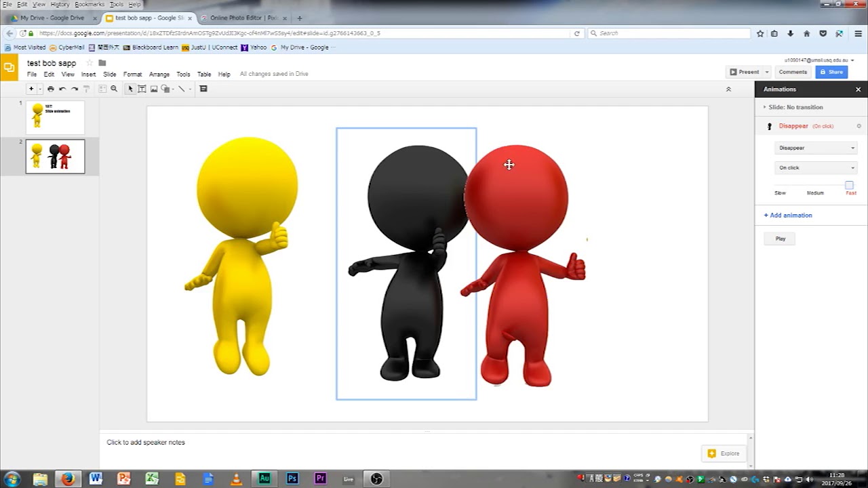Open VLC media player from taskbar
Screen dimensions: 868x488
click(x=236, y=479)
